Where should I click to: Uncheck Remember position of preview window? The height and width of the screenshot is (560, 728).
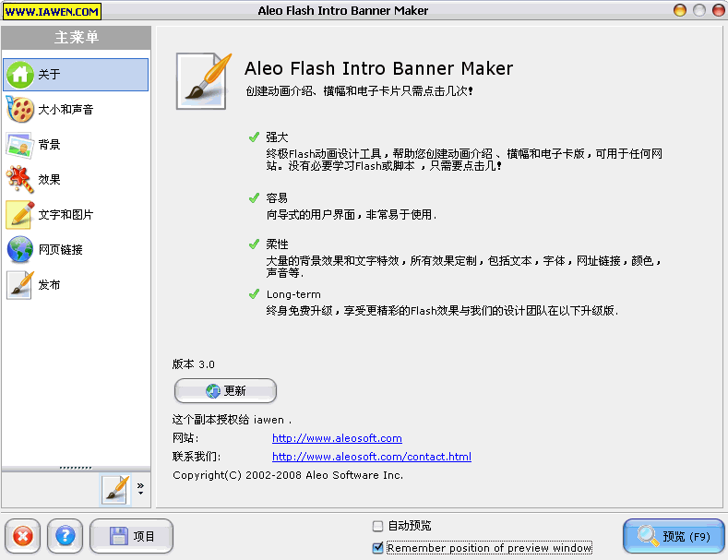pyautogui.click(x=377, y=548)
